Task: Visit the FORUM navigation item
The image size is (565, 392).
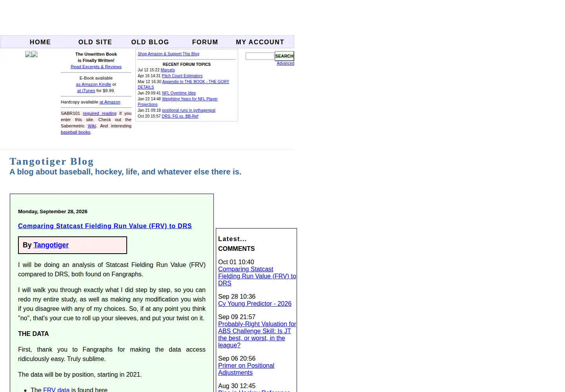Action: [205, 42]
